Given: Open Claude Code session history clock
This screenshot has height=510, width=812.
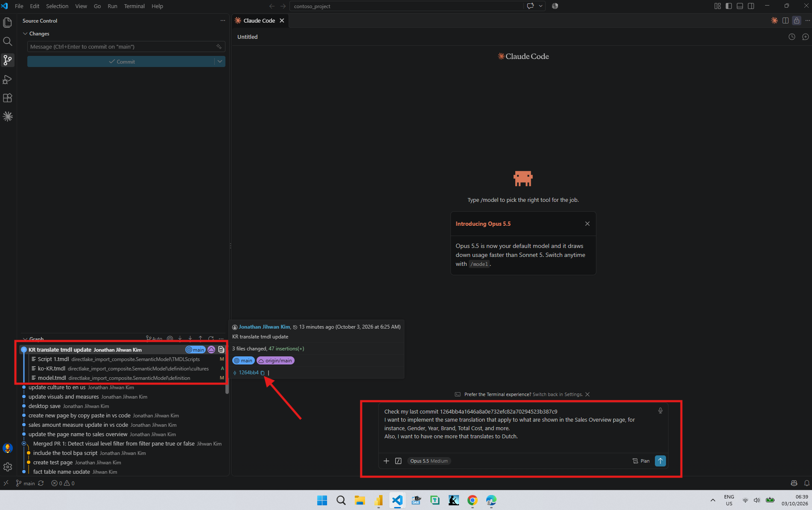Looking at the screenshot, I should click(792, 37).
